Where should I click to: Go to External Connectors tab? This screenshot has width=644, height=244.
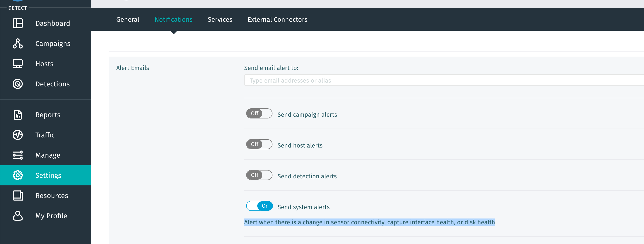277,20
